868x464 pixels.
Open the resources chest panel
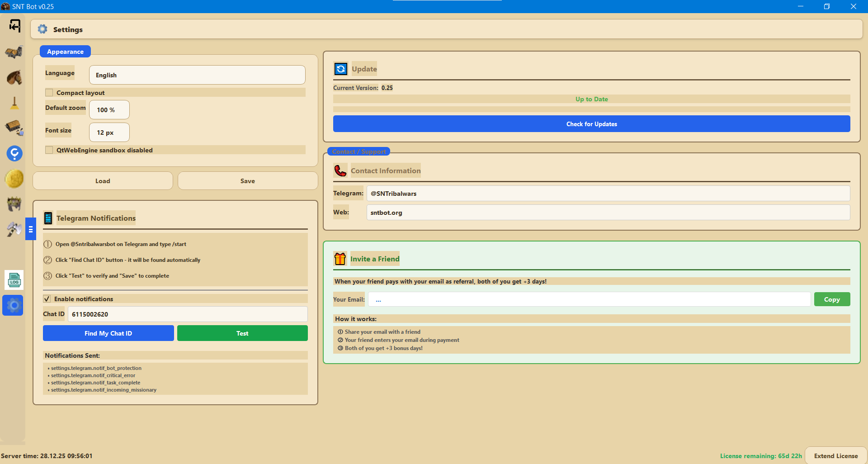(x=14, y=128)
